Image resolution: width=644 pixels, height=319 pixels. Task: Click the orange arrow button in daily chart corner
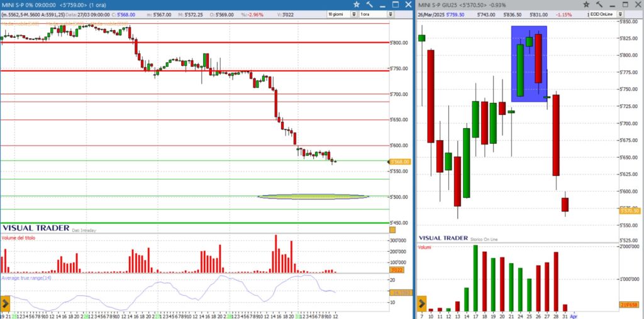click(x=422, y=304)
